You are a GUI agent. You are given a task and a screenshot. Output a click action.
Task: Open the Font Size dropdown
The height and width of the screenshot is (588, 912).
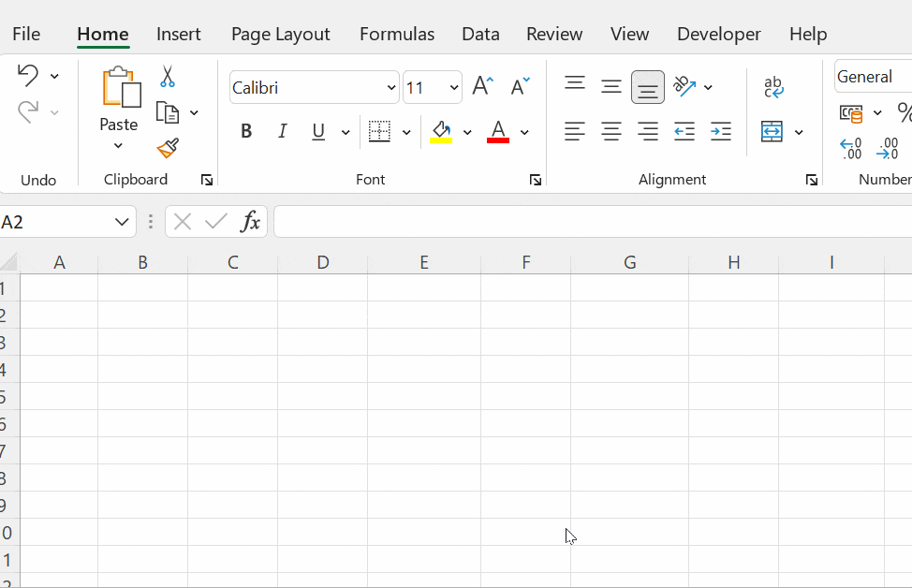pos(453,86)
